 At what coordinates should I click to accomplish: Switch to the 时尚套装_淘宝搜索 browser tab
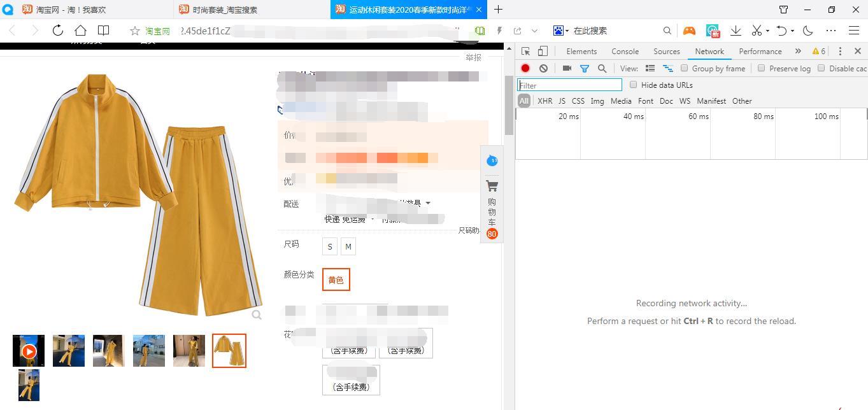pyautogui.click(x=252, y=10)
